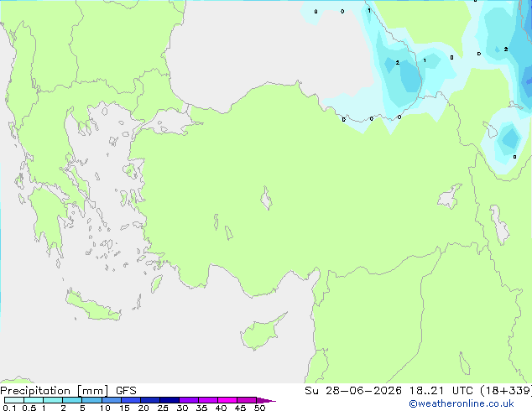Viewport: 532px width, 411px height.
Task: Select the 20–25 mm legend swatch
Action: (x=150, y=400)
